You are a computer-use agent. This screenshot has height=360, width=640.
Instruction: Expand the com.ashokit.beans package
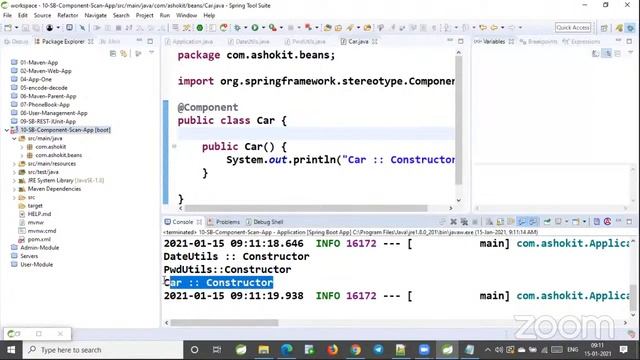pyautogui.click(x=22, y=156)
